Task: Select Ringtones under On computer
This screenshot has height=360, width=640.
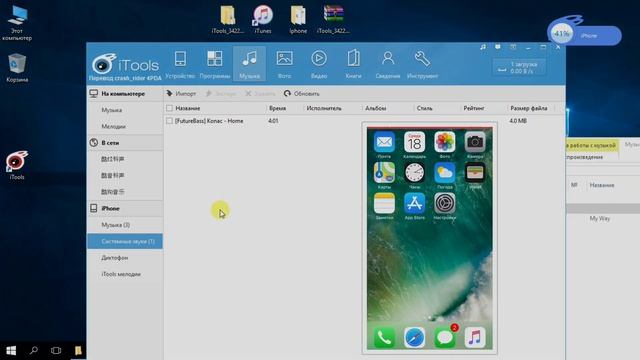Action: tap(113, 127)
